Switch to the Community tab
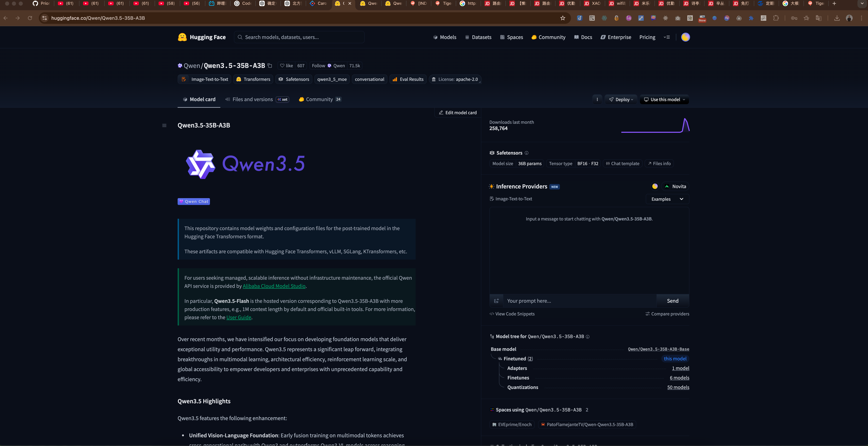Screen dimensions: 868x446 click(x=320, y=99)
